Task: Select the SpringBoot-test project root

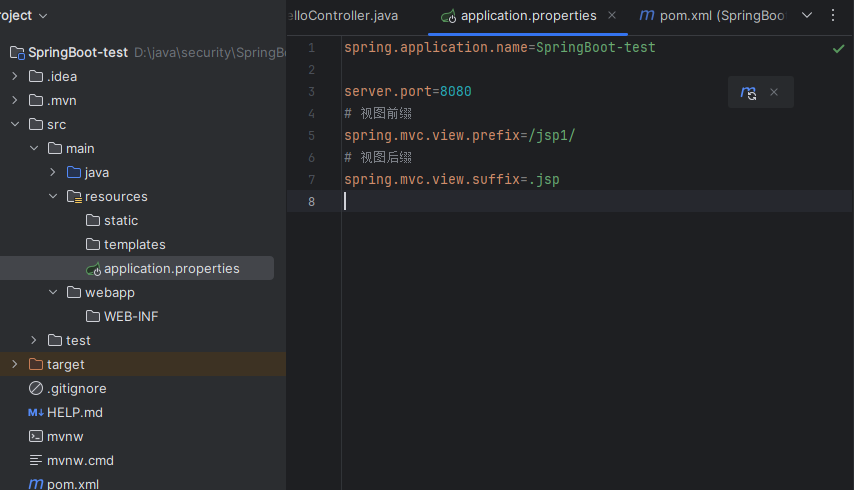Action: [x=78, y=53]
